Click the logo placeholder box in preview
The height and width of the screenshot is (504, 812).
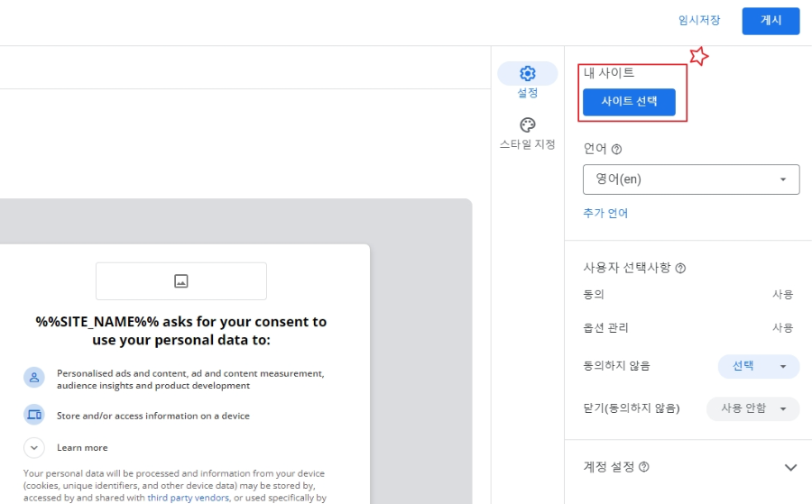click(181, 281)
